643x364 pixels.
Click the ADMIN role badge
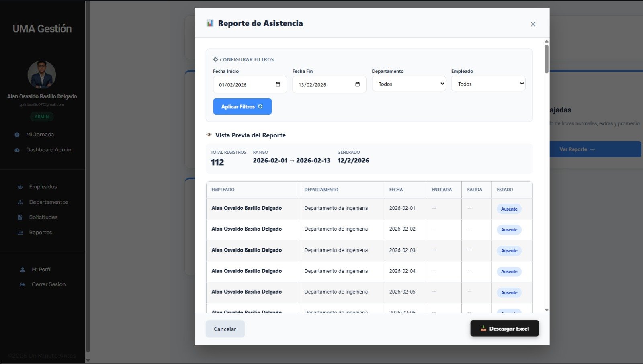point(42,117)
